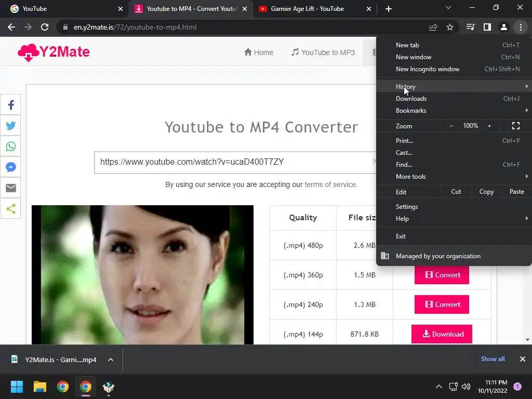Click the video preview thumbnail
The width and height of the screenshot is (532, 399).
point(142,275)
